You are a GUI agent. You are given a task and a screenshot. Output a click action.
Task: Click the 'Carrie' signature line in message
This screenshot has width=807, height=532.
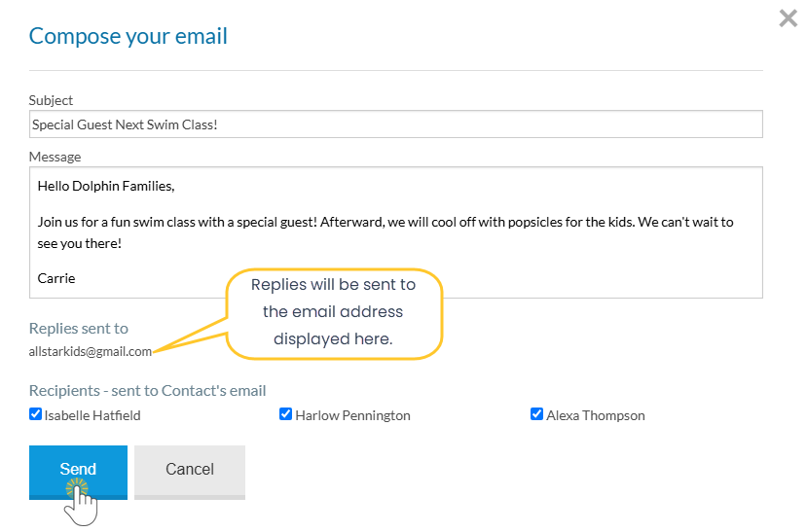click(x=56, y=278)
